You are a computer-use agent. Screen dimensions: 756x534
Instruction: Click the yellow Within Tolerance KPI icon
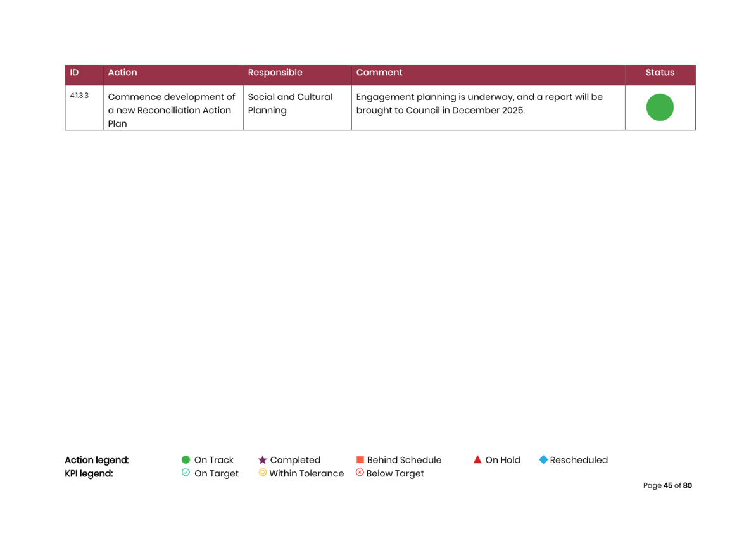pyautogui.click(x=262, y=473)
